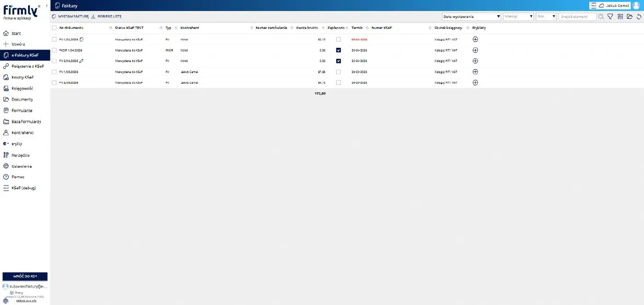Select the FV 2/04/2026 row checkbox
This screenshot has width=644, height=305.
(54, 61)
